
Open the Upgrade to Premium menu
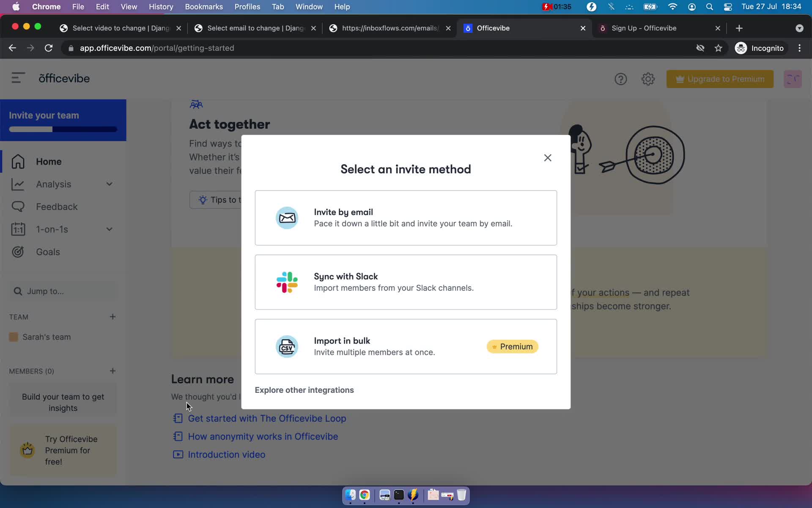[720, 78]
